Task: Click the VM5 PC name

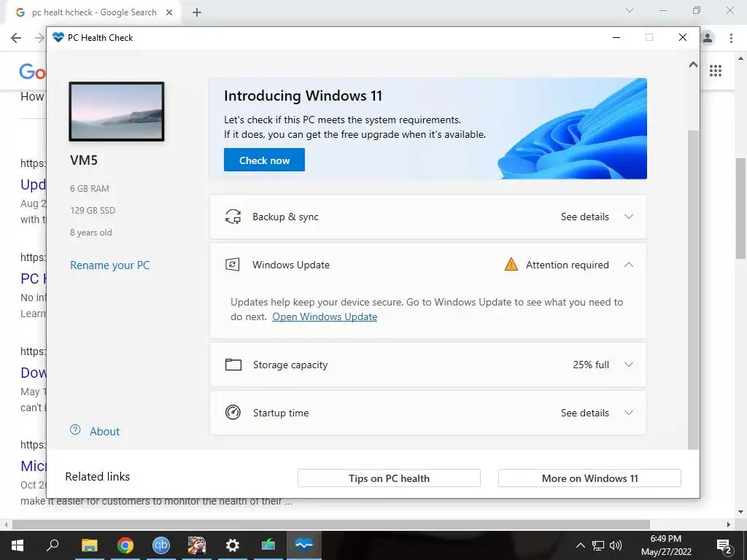Action: [x=84, y=160]
